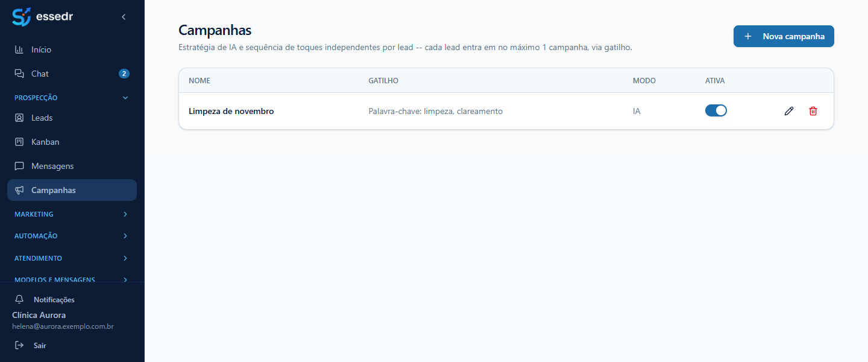Screen dimensions: 868x362
Task: Click the ATIVA column header
Action: coord(715,81)
